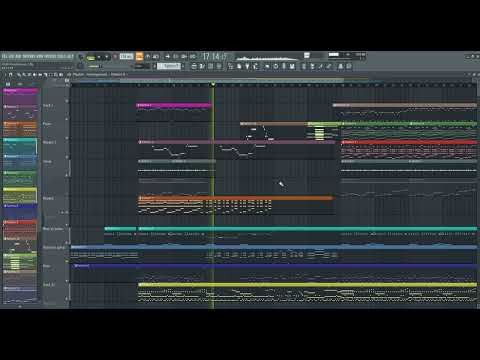The image size is (480, 360).
Task: Select the orange pattern in the picker panel
Action: [20, 129]
